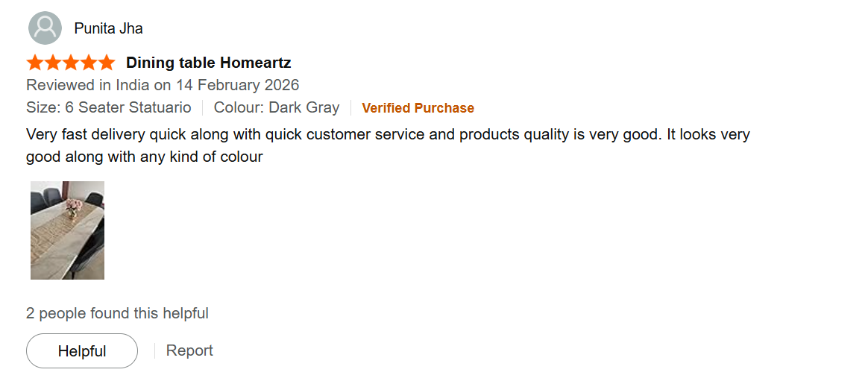
Task: Open the dining table review photo
Action: point(67,230)
